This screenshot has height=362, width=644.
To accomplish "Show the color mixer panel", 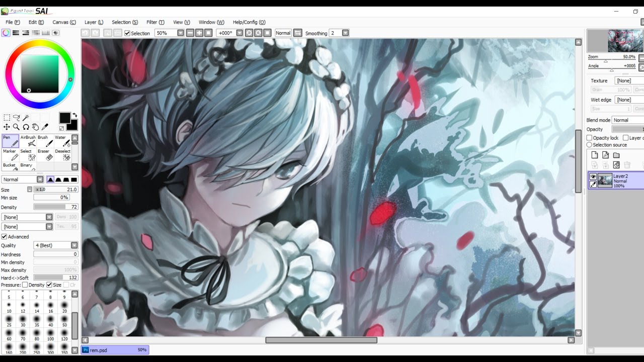I will [x=36, y=33].
